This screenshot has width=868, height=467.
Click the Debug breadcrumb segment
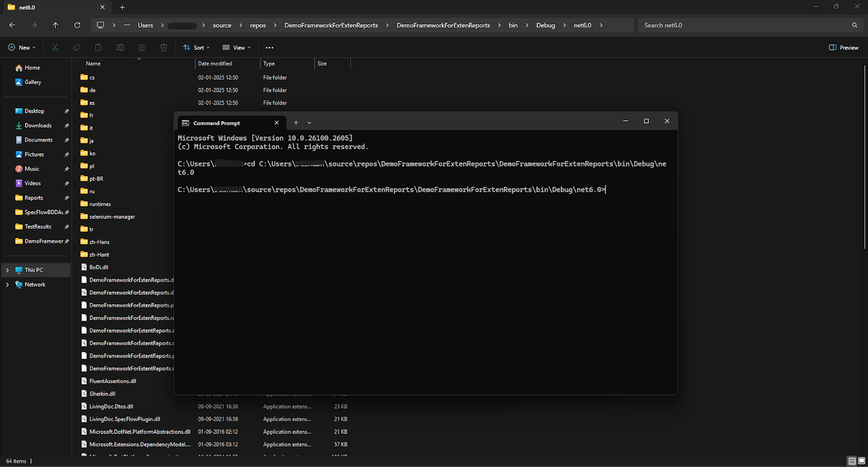[x=546, y=25]
